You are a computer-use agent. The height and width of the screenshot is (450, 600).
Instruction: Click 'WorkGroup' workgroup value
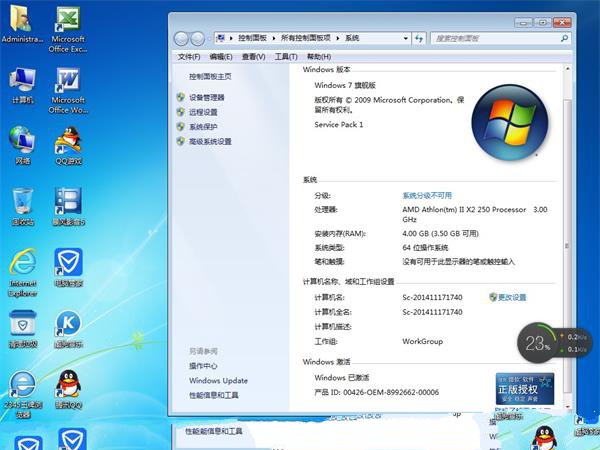click(422, 341)
